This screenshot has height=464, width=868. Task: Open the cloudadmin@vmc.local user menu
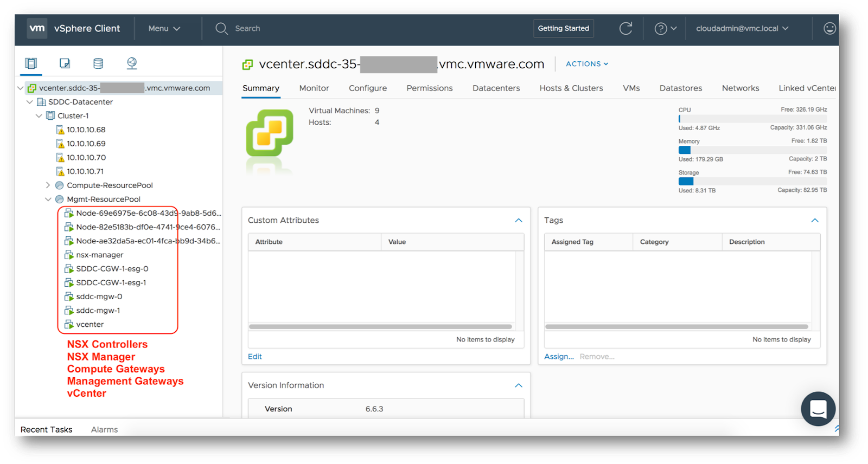(742, 28)
